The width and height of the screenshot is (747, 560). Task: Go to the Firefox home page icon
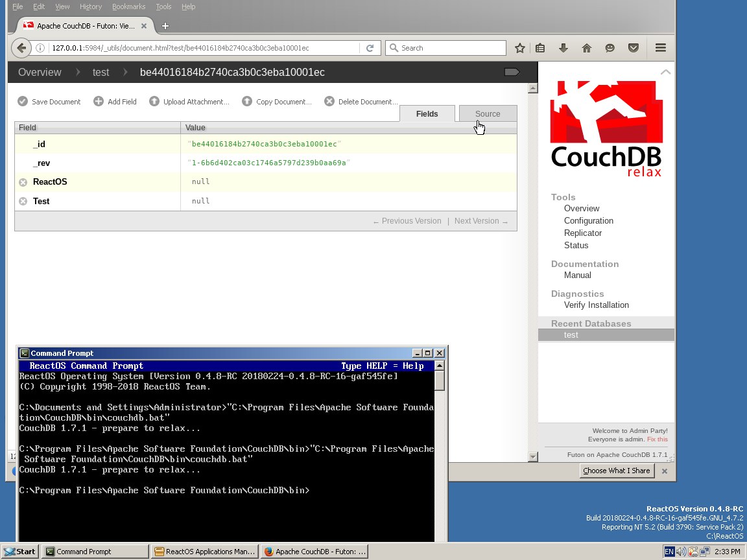pos(586,48)
